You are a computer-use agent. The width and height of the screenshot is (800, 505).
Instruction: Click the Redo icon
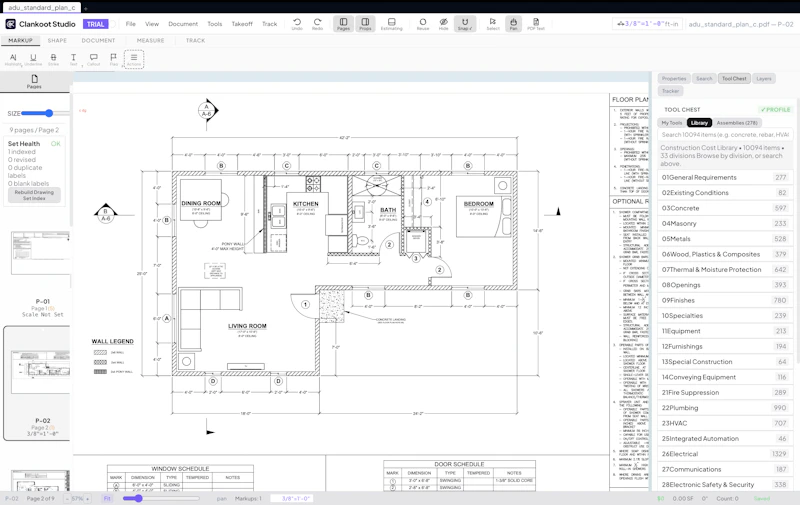pyautogui.click(x=317, y=23)
